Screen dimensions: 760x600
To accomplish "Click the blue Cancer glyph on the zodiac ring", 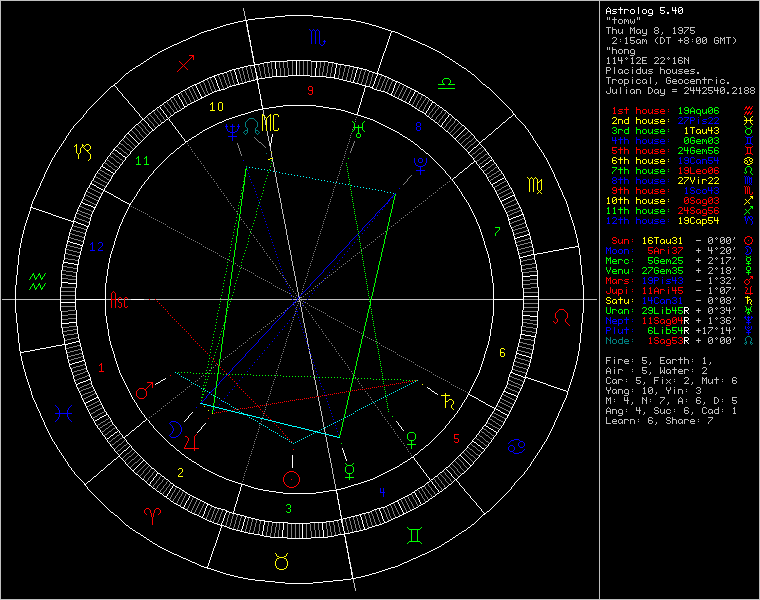I will point(517,446).
